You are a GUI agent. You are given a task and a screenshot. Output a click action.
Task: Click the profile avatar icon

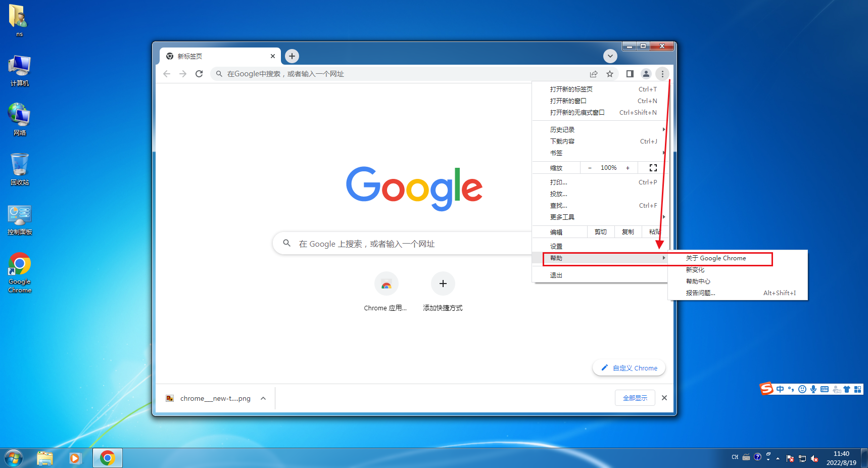click(646, 74)
